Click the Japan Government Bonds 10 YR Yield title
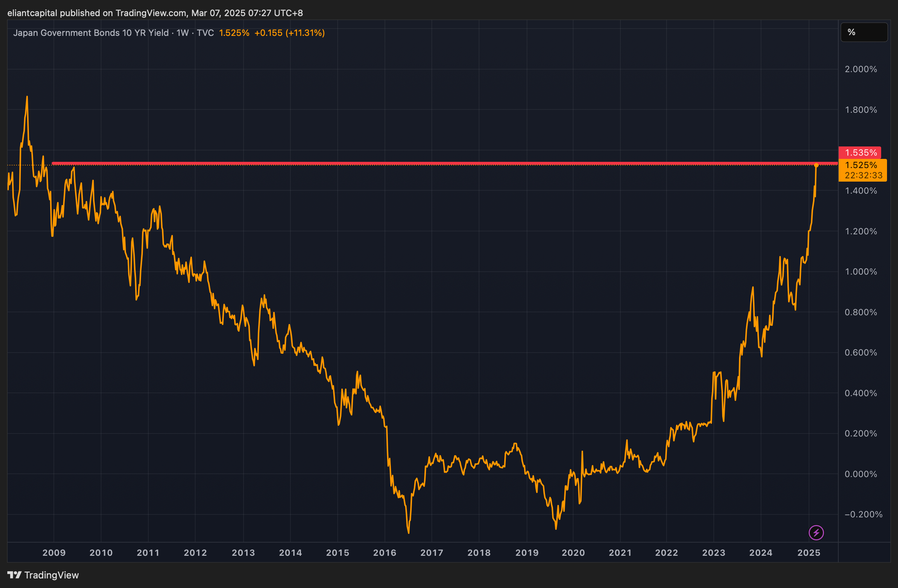The image size is (898, 588). tap(90, 33)
